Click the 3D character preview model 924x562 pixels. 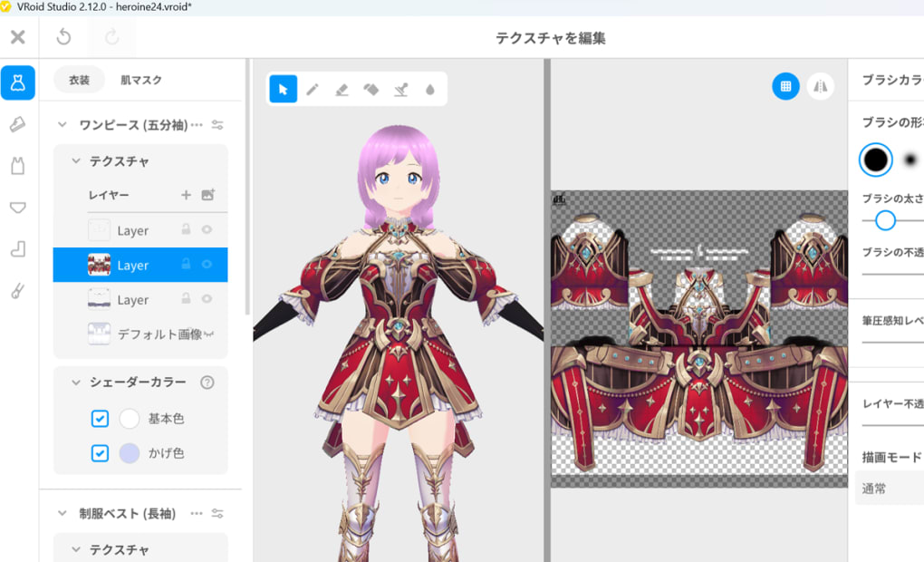[399, 342]
